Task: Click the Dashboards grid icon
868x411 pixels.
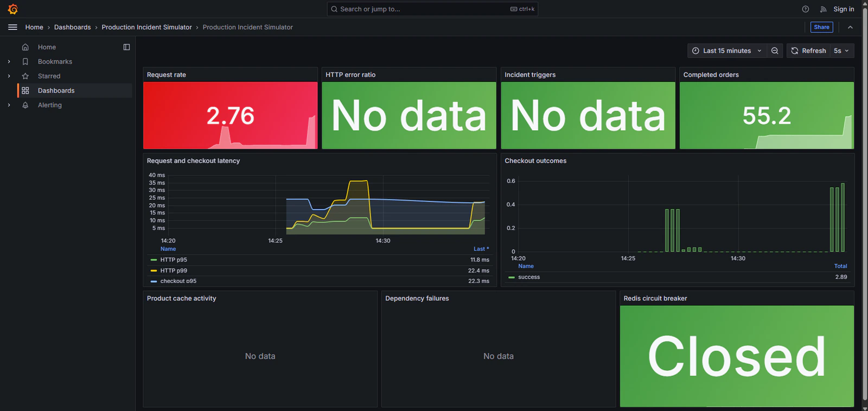Action: coord(25,91)
